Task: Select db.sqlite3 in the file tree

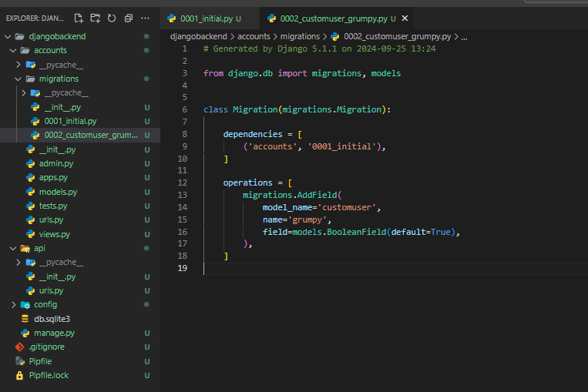Action: coord(52,318)
